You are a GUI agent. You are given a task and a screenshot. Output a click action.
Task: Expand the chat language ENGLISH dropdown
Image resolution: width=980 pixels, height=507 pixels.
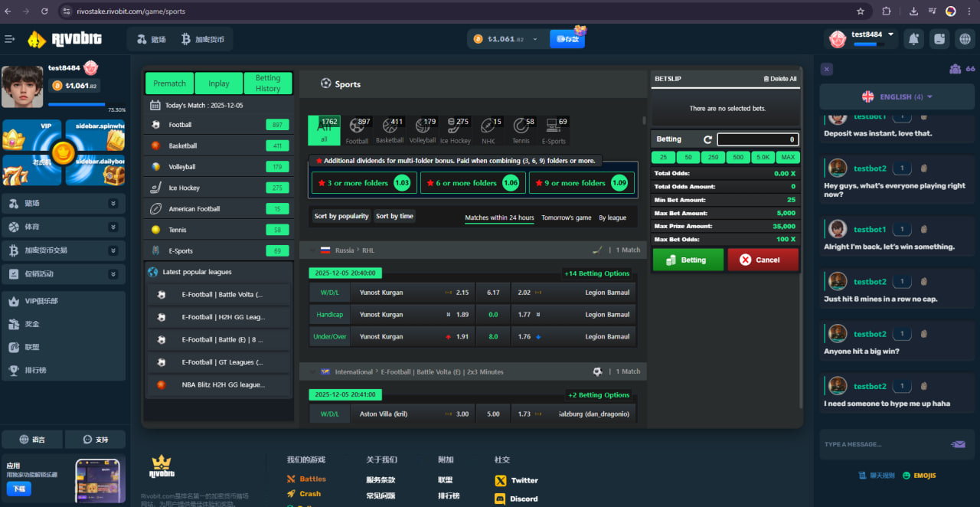(x=897, y=97)
